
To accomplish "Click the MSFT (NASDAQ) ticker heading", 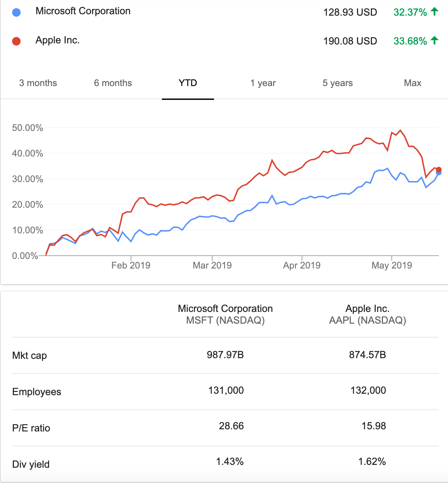I will (x=225, y=320).
